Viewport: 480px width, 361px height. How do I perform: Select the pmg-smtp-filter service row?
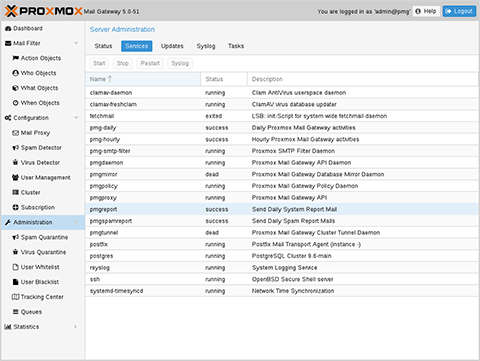pos(282,151)
